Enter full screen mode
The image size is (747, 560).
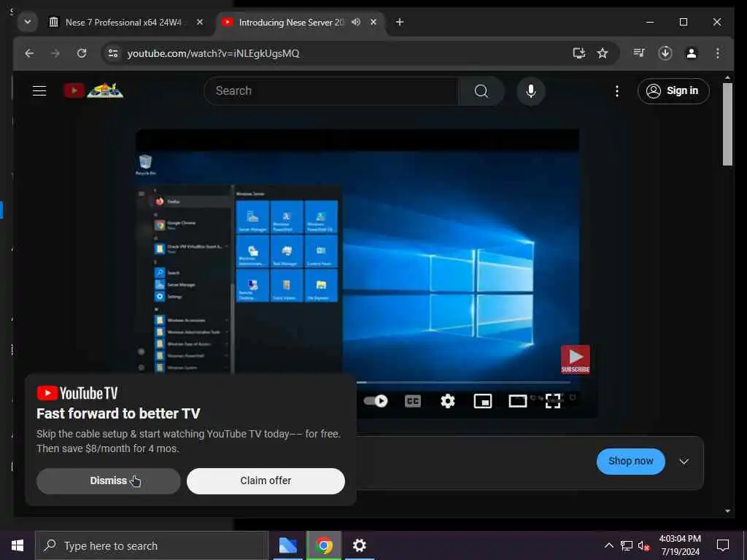pos(553,401)
